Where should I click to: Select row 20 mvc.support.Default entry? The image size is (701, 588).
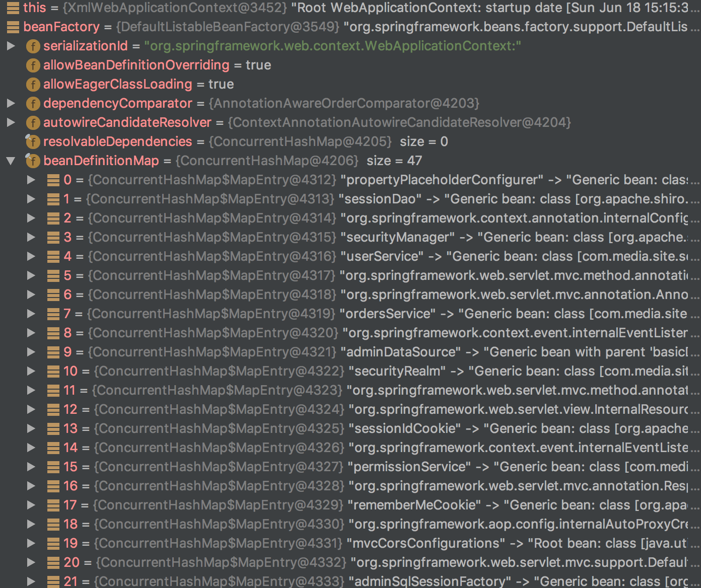350,562
